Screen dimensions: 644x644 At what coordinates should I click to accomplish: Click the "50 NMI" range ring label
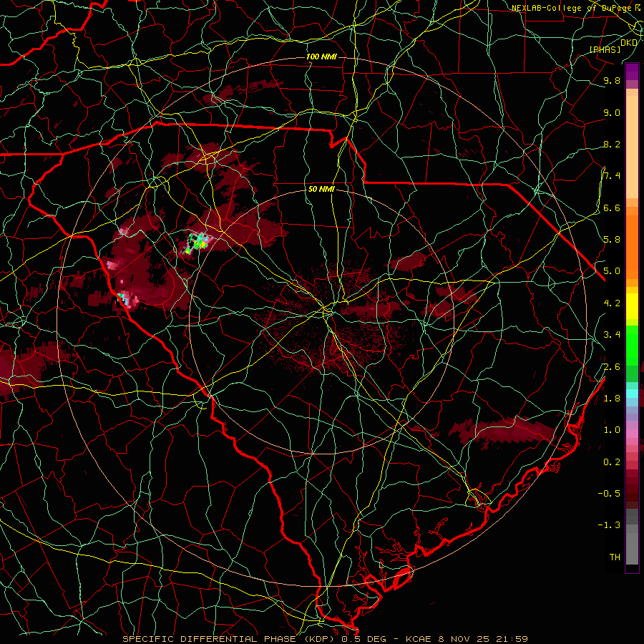(x=321, y=189)
